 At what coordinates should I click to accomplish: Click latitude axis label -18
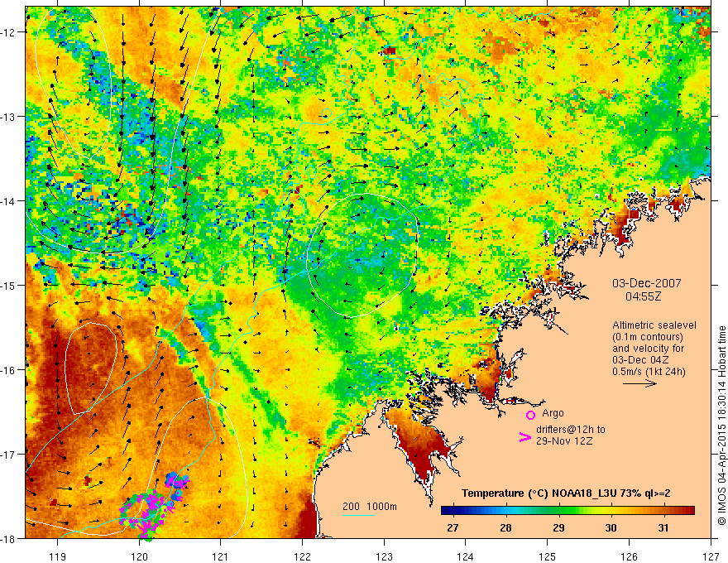(10, 538)
